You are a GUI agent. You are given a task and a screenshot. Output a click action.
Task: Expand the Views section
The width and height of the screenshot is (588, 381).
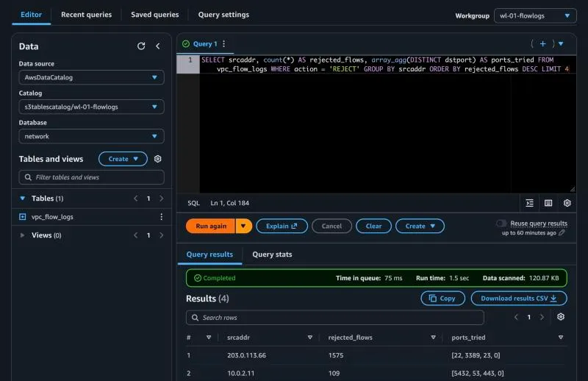point(23,235)
